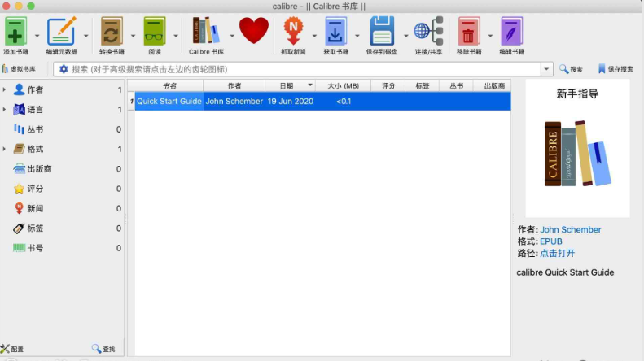Click the Virtual library (虚拟书库) button

(19, 69)
